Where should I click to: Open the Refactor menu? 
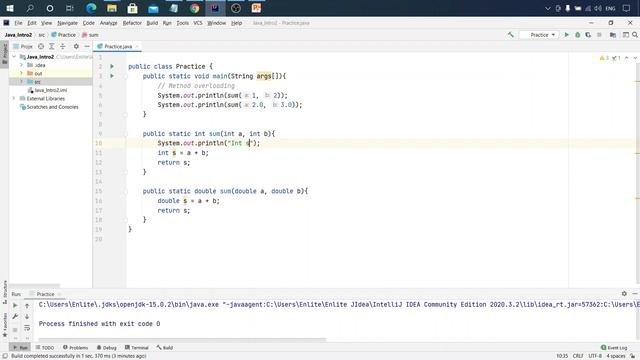point(132,23)
